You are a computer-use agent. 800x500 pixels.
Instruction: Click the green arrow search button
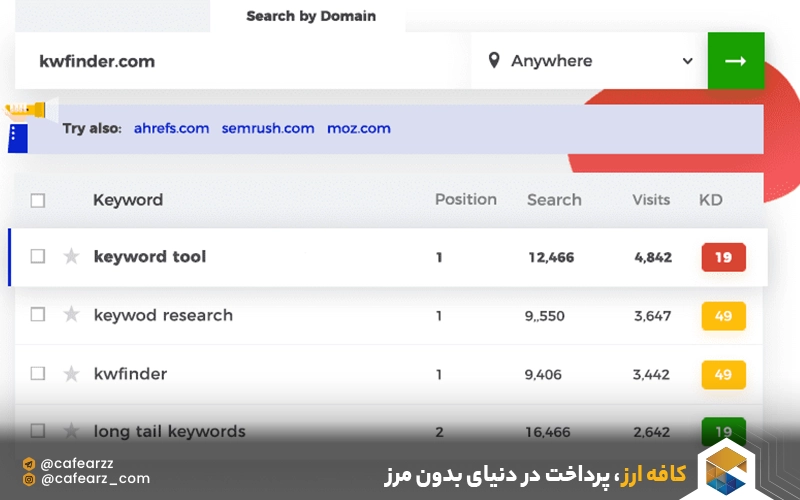point(736,61)
